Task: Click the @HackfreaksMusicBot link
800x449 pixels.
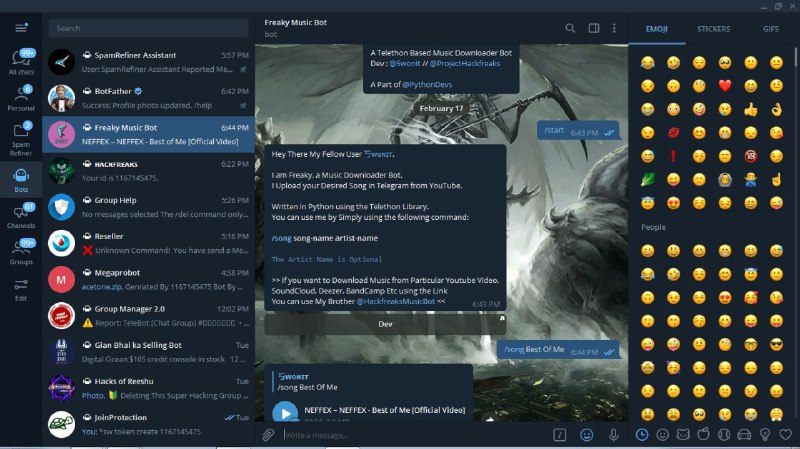Action: click(395, 302)
